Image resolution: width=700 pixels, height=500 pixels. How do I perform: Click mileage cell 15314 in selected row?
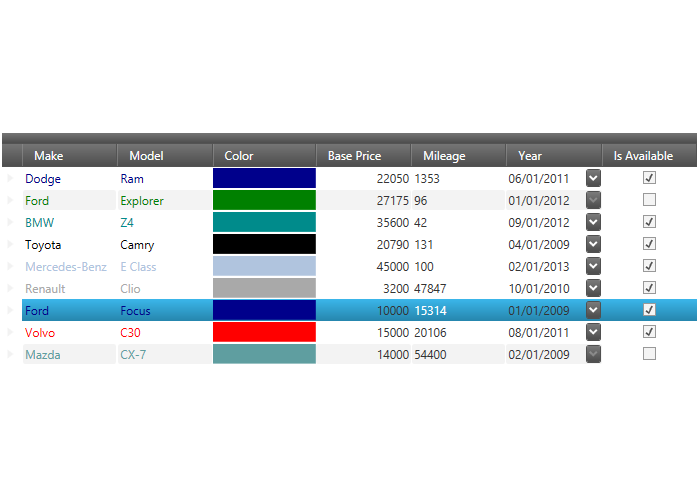tap(458, 310)
